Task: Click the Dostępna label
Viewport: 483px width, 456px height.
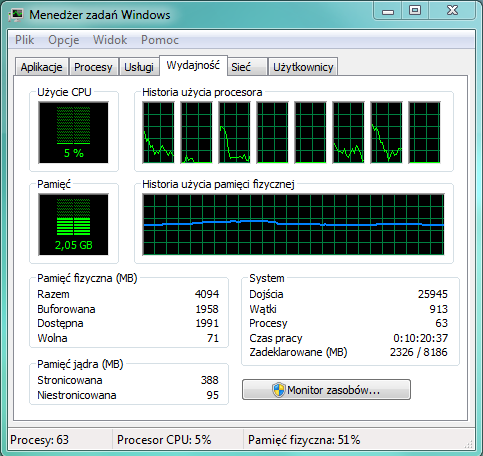Action: [x=60, y=323]
